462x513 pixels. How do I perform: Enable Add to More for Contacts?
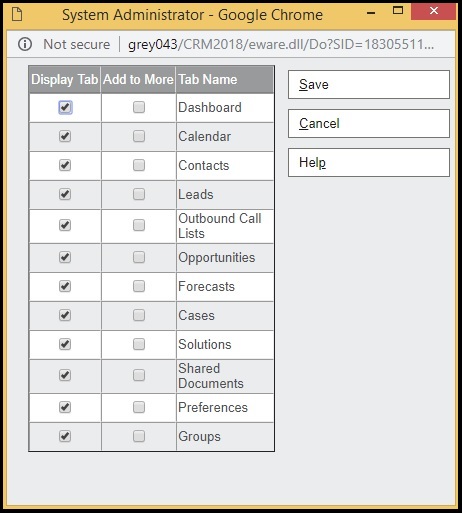(139, 165)
